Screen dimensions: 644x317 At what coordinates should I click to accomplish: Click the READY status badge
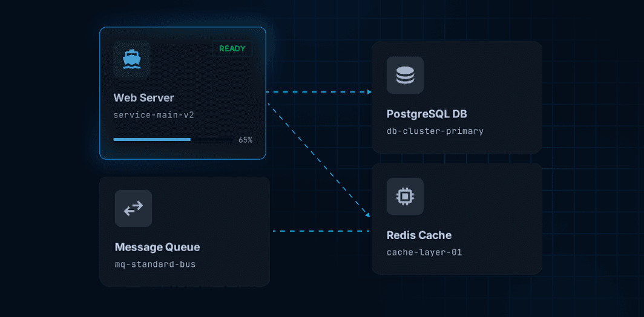coord(232,49)
